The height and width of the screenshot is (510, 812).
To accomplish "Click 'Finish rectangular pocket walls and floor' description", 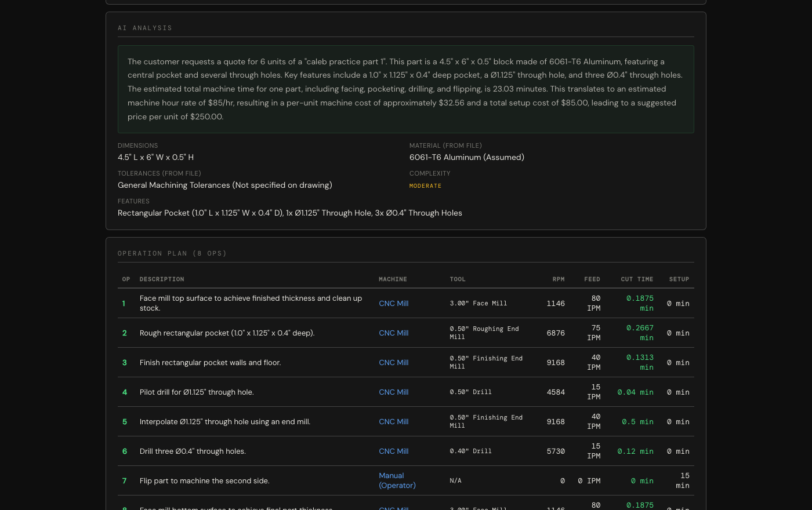I will (211, 362).
